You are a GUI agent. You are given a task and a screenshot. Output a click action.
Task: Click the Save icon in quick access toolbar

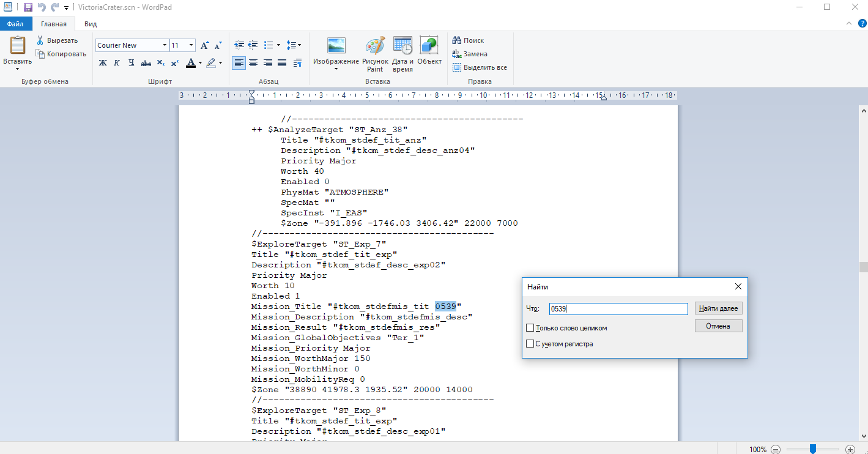tap(28, 7)
